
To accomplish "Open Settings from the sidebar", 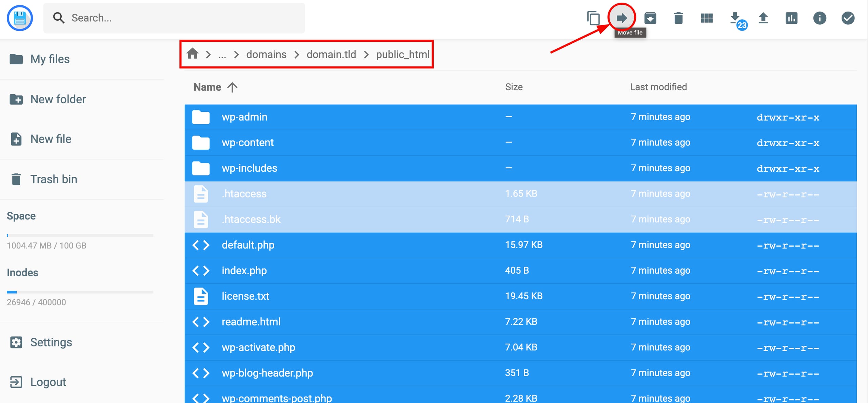I will coord(51,342).
